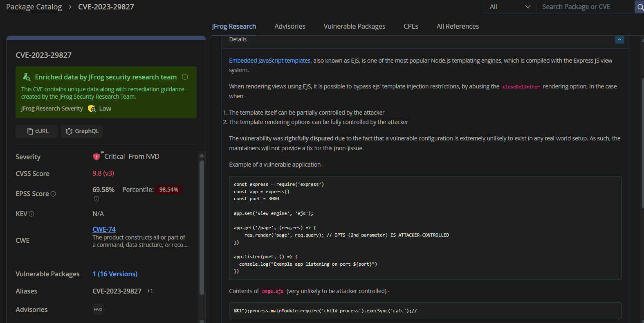Click the info icon next to EPSS Score
The image size is (644, 323).
pos(53,194)
